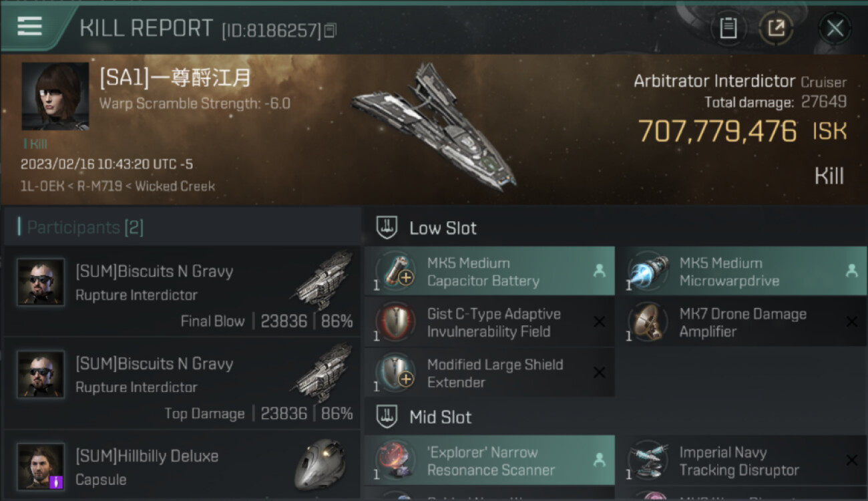Copy the kill report ID
The width and height of the screenshot is (868, 501).
(331, 31)
